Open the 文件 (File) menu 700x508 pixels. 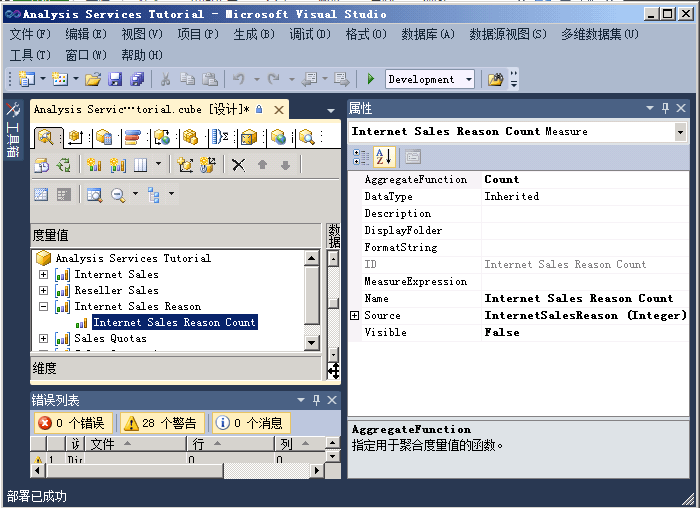[x=30, y=34]
